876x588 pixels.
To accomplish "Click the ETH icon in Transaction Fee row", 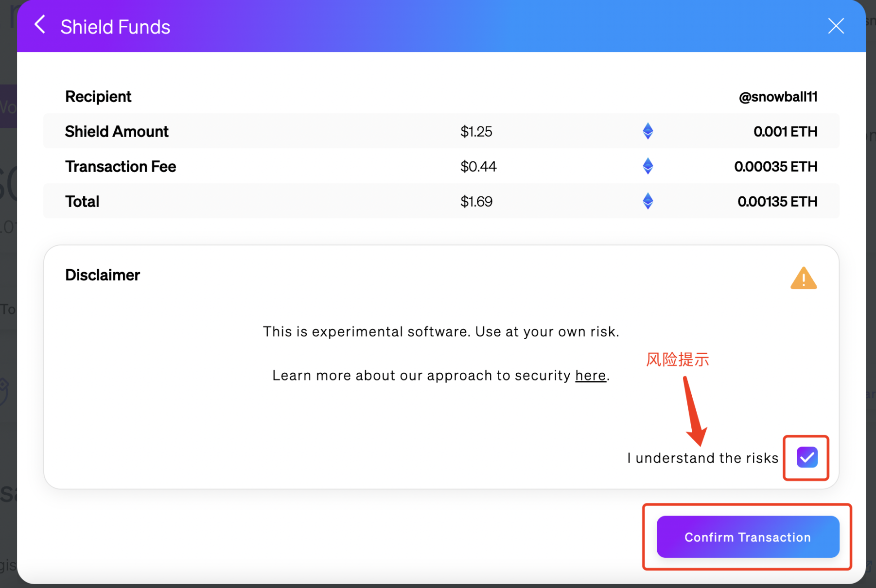I will point(648,166).
